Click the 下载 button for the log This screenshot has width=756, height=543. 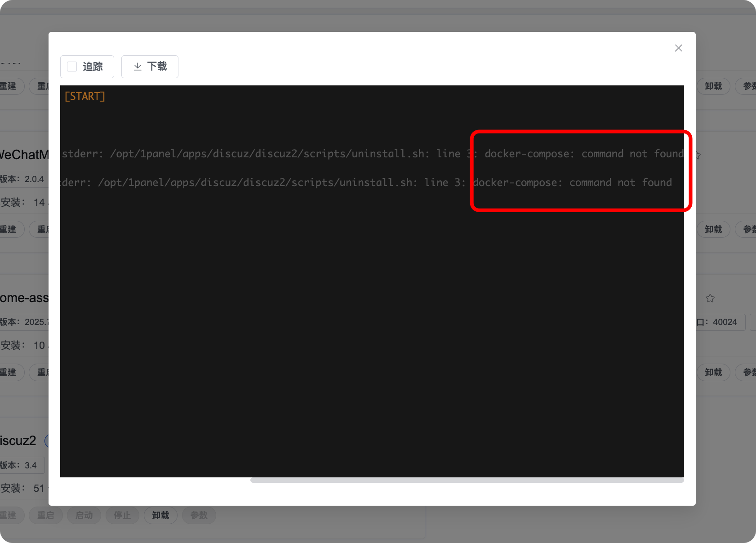tap(150, 67)
